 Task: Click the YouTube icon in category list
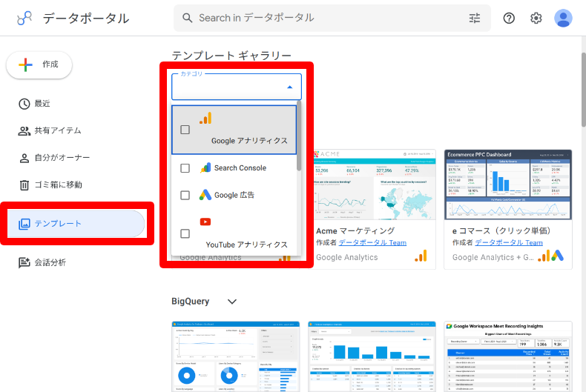205,222
